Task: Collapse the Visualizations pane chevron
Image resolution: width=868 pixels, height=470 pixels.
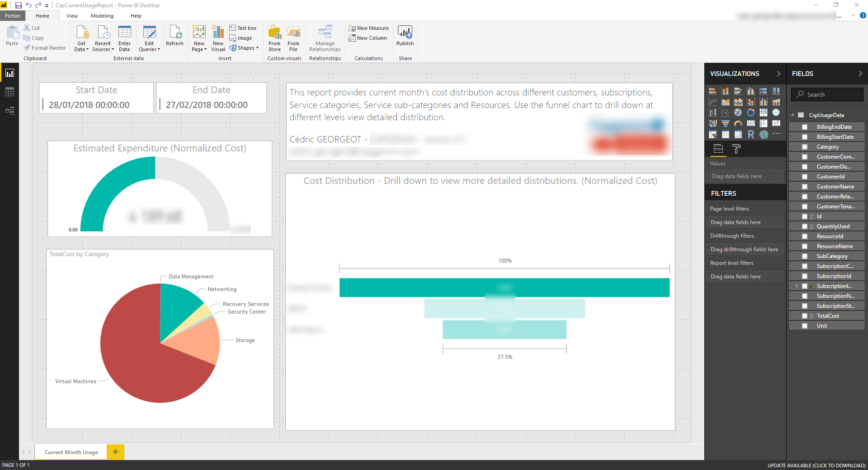Action: (x=778, y=74)
